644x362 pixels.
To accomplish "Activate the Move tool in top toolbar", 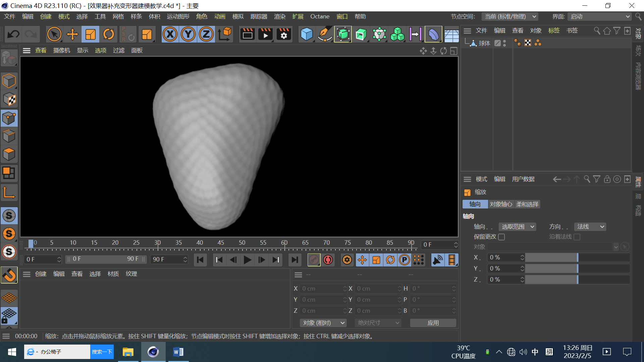I will tap(72, 34).
